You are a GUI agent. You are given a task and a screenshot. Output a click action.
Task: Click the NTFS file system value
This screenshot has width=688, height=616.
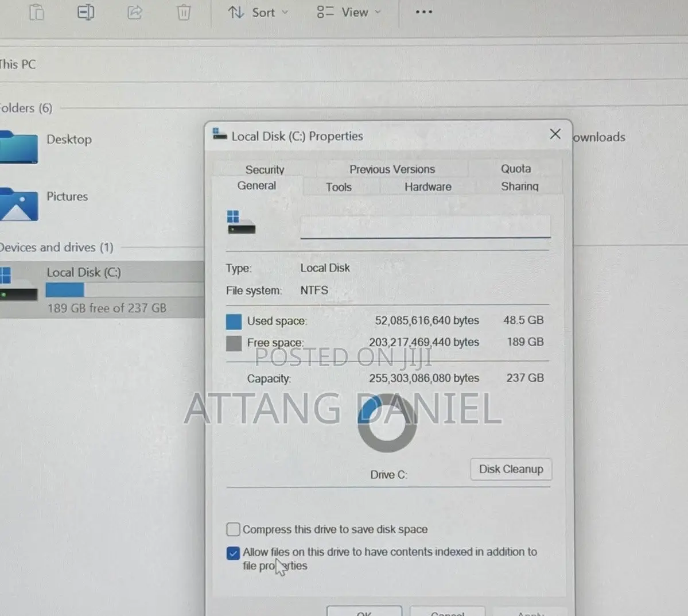[314, 290]
